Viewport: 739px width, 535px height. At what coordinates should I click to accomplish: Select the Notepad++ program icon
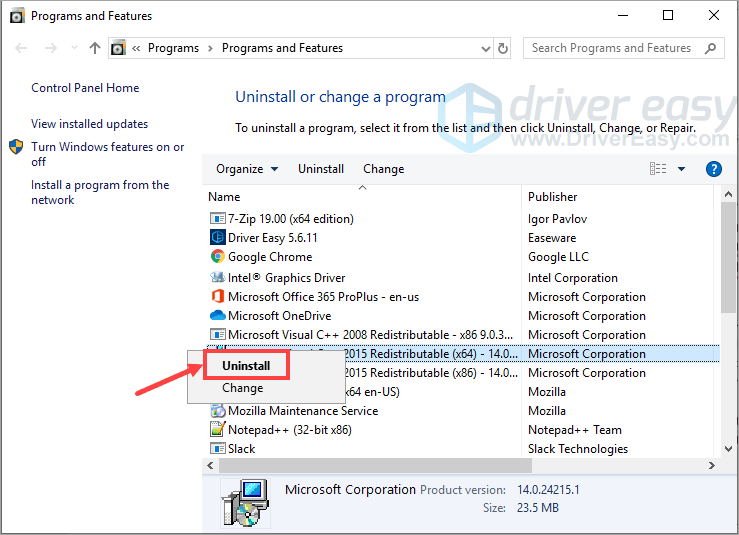tap(218, 430)
